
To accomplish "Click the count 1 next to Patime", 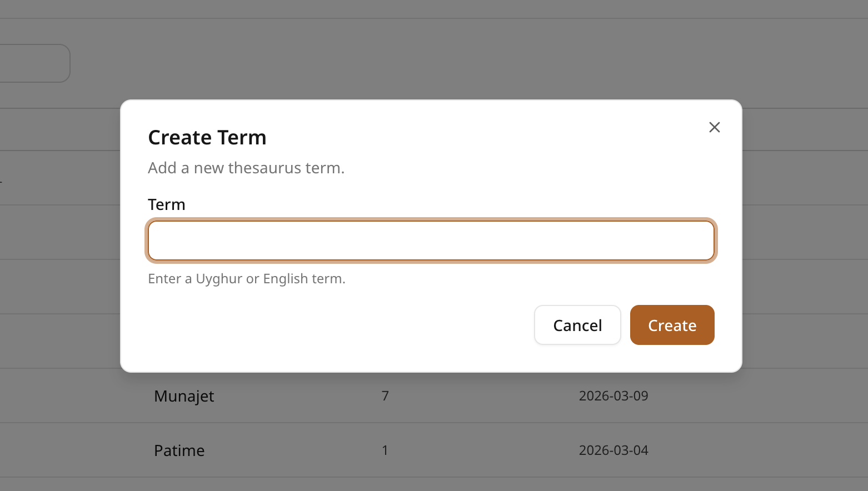I will click(x=385, y=450).
